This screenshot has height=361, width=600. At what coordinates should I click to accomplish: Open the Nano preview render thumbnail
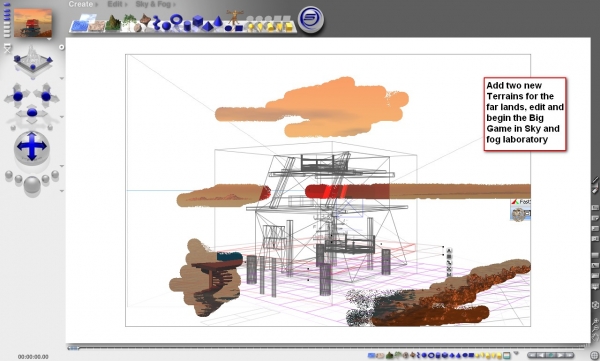tap(33, 23)
